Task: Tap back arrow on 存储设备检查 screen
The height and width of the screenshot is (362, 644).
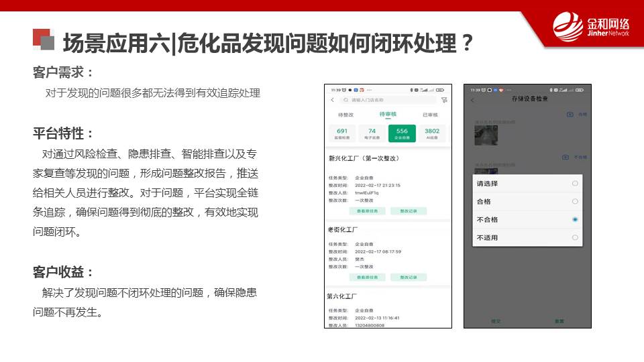Action: point(472,100)
